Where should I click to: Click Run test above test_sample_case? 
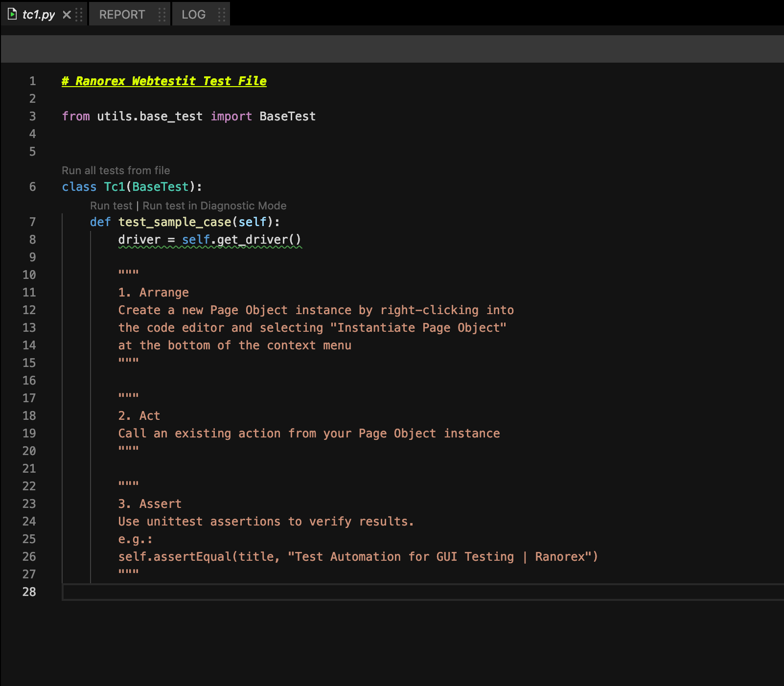111,206
